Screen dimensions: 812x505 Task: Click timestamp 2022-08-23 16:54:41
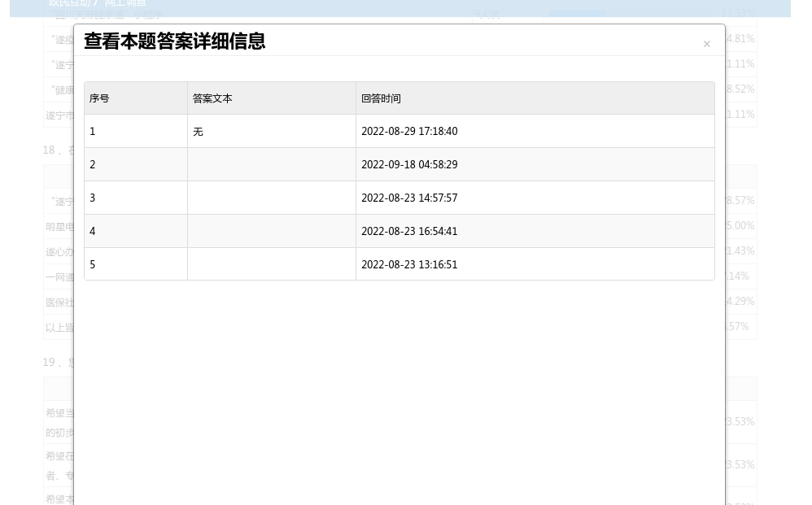409,232
